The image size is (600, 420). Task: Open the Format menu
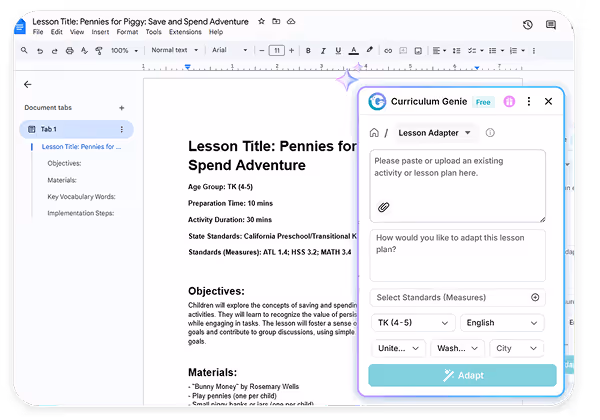tap(127, 32)
